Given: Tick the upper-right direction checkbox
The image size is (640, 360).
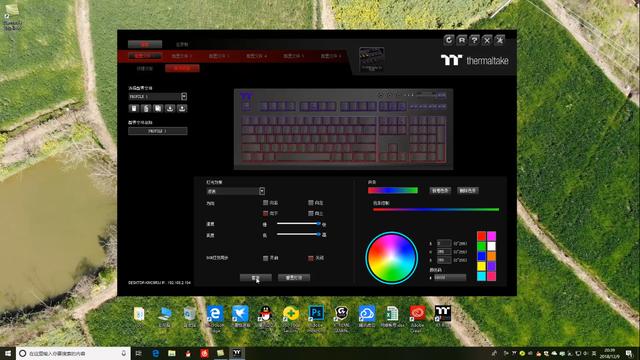Looking at the screenshot, I should [311, 202].
